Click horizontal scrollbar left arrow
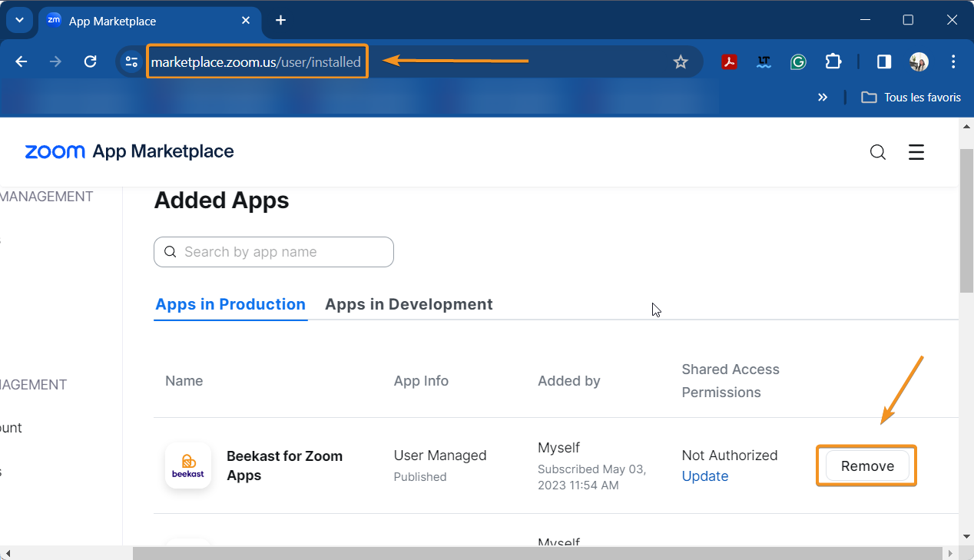This screenshot has width=974, height=560. point(7,553)
